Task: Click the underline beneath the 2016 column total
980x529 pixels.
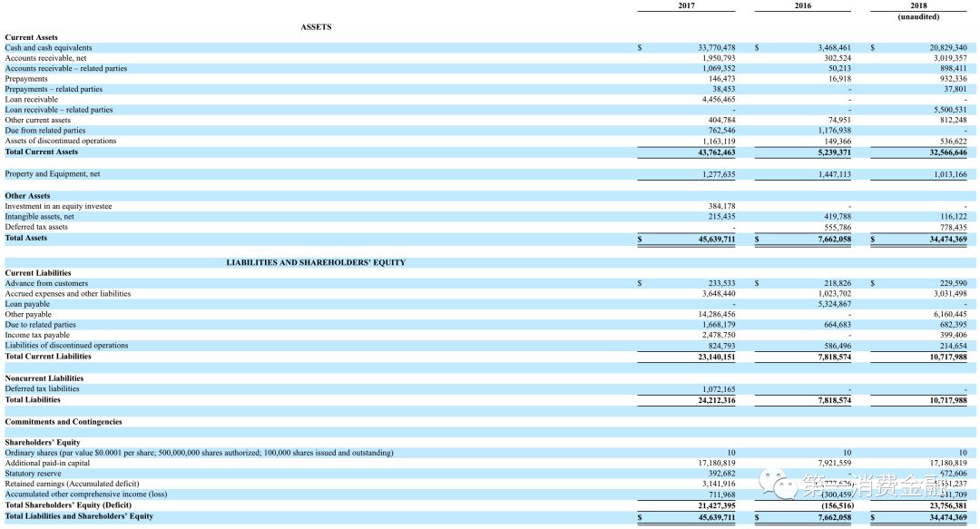Action: pyautogui.click(x=803, y=245)
